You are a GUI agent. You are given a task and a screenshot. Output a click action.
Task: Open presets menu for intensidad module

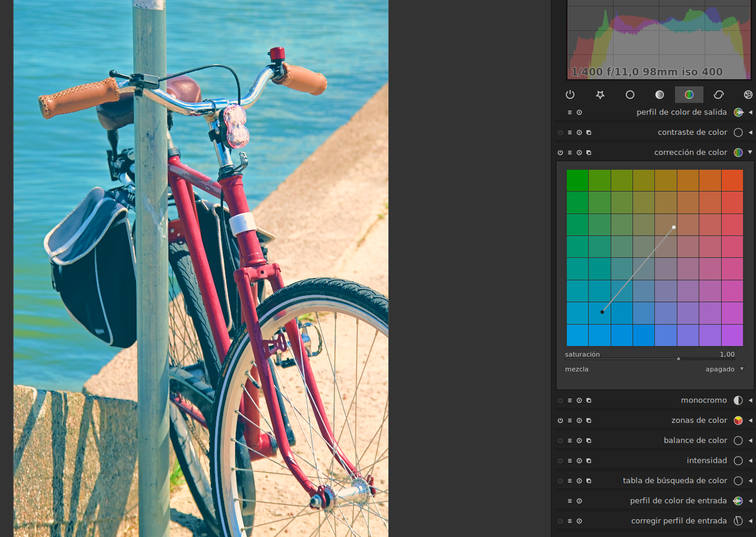[570, 461]
